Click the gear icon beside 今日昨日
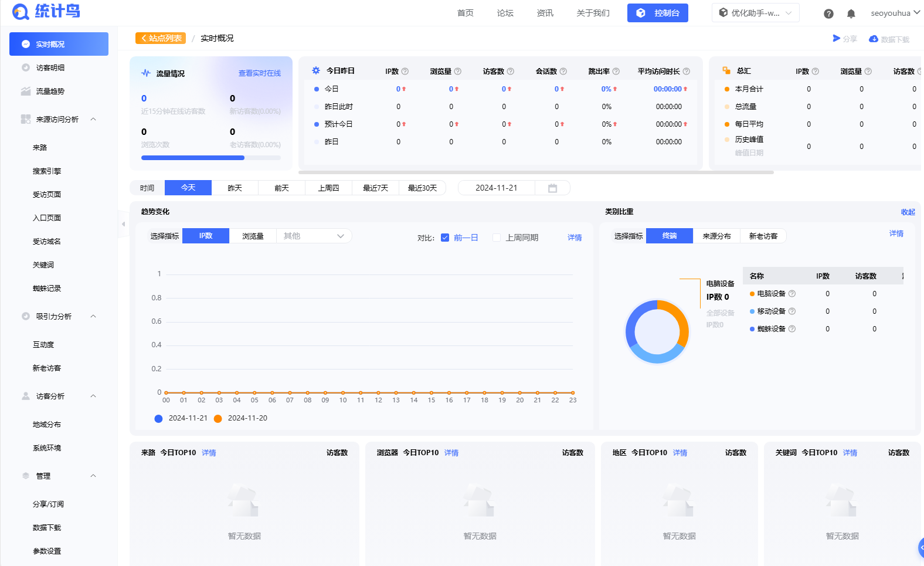 point(316,71)
